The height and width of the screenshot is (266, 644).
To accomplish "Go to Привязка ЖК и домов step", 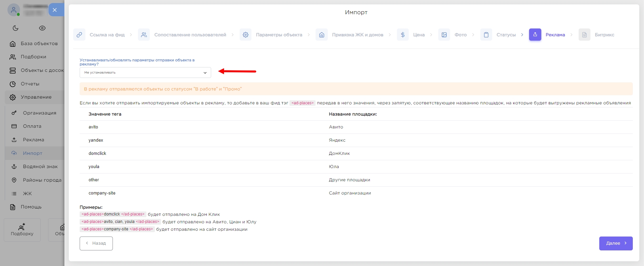I will (358, 35).
